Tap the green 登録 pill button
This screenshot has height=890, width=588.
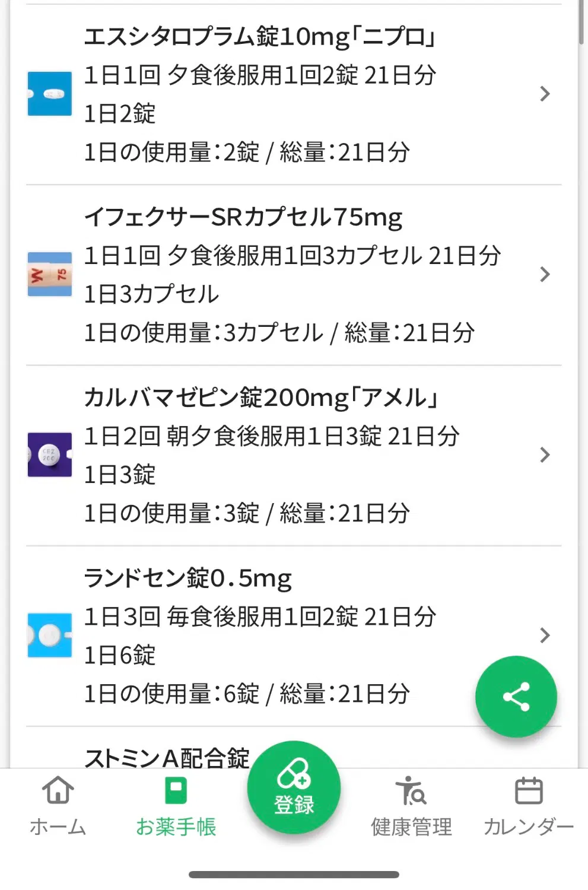[x=294, y=787]
